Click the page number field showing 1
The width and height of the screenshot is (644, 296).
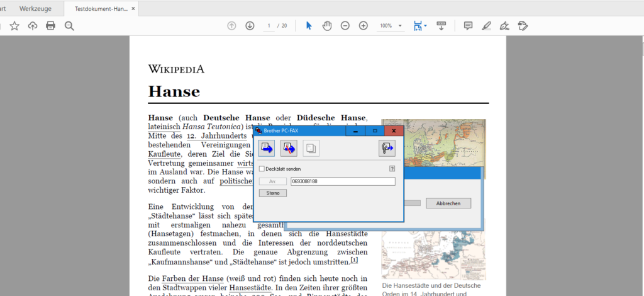pyautogui.click(x=269, y=26)
